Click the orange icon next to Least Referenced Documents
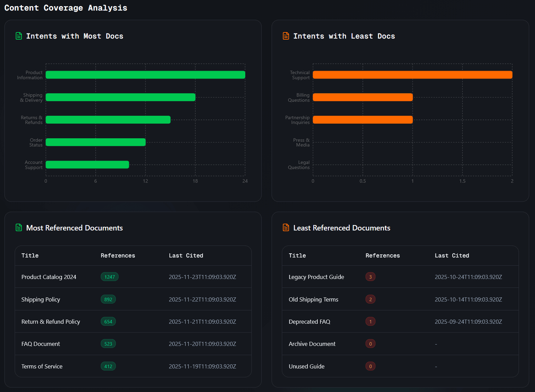Viewport: 535px width, 392px height. coord(286,227)
